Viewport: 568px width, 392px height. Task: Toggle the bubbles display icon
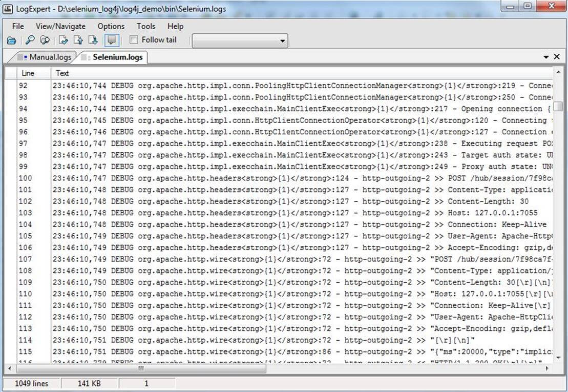[x=111, y=40]
